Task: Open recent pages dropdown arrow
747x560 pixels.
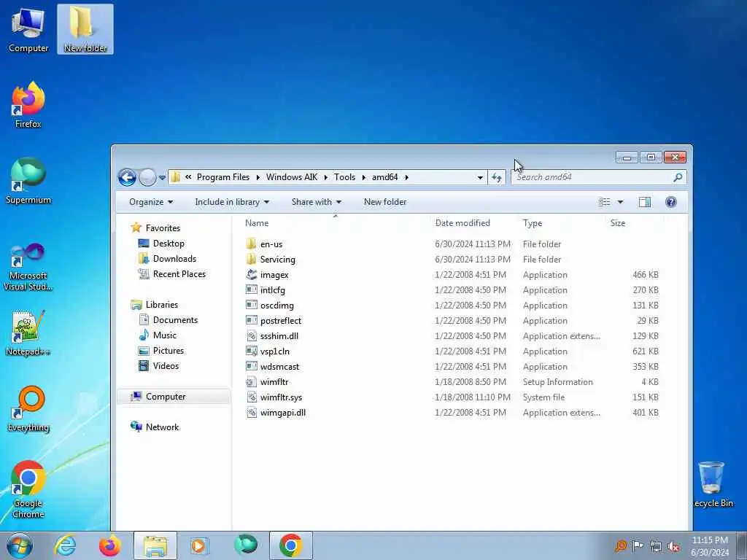Action: click(162, 178)
